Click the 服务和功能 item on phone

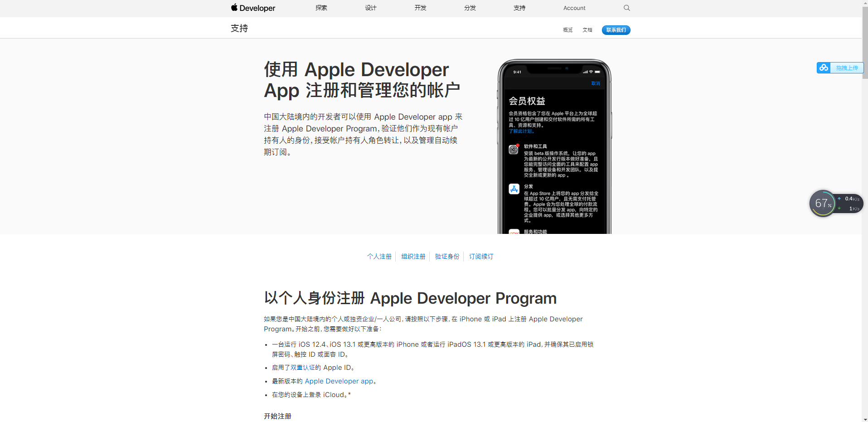535,232
